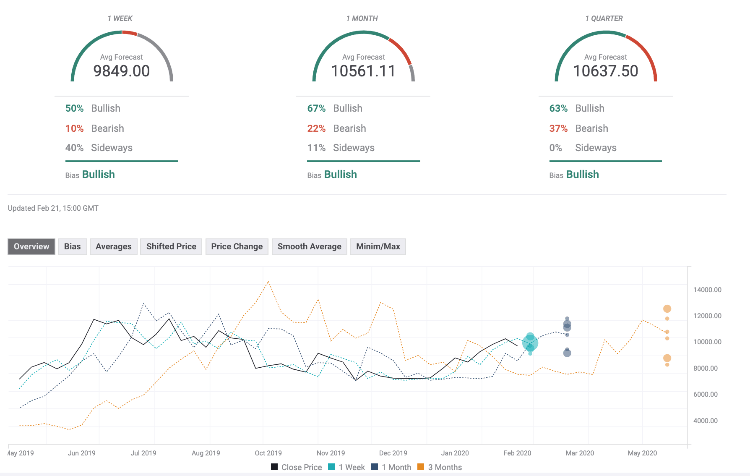Click the bottom orange 3 Months bubble
750x476 pixels.
[x=667, y=359]
